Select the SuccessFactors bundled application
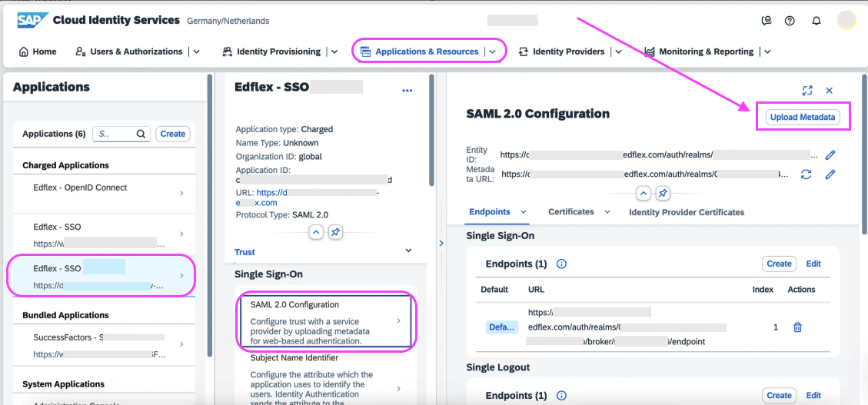The image size is (868, 405). click(104, 345)
